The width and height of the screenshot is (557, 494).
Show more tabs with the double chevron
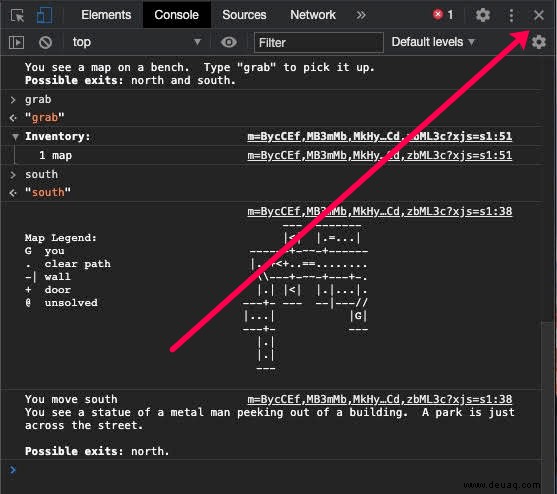361,15
